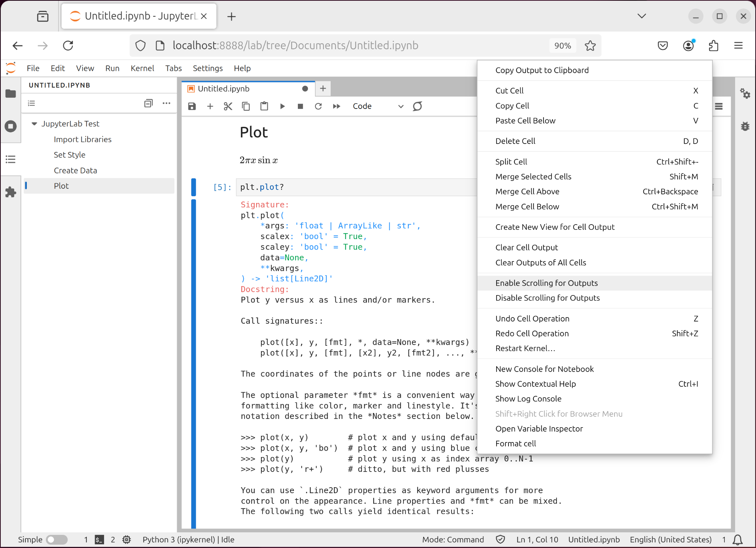The height and width of the screenshot is (548, 756).
Task: Select Copy Output to Clipboard
Action: (x=595, y=70)
